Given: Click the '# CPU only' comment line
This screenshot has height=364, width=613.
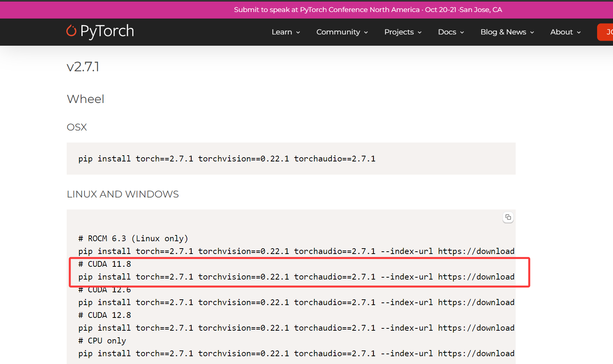Looking at the screenshot, I should tap(102, 341).
